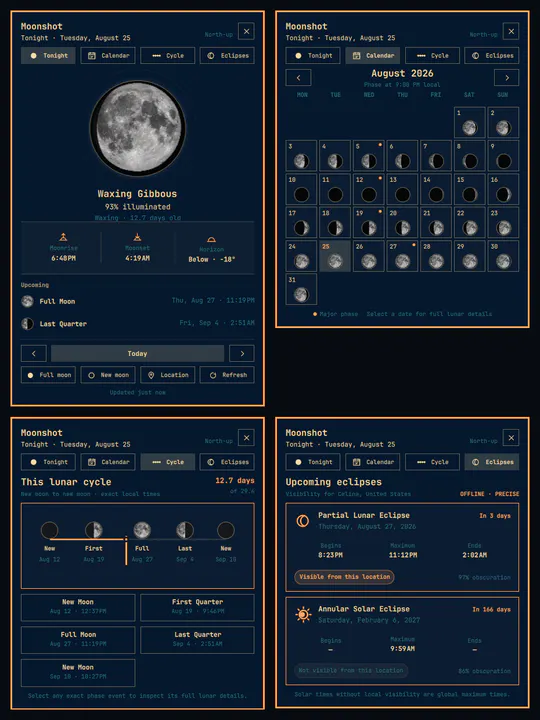This screenshot has width=540, height=720.
Task: Go to the previous day with the arrow beside Today
Action: pyautogui.click(x=34, y=354)
